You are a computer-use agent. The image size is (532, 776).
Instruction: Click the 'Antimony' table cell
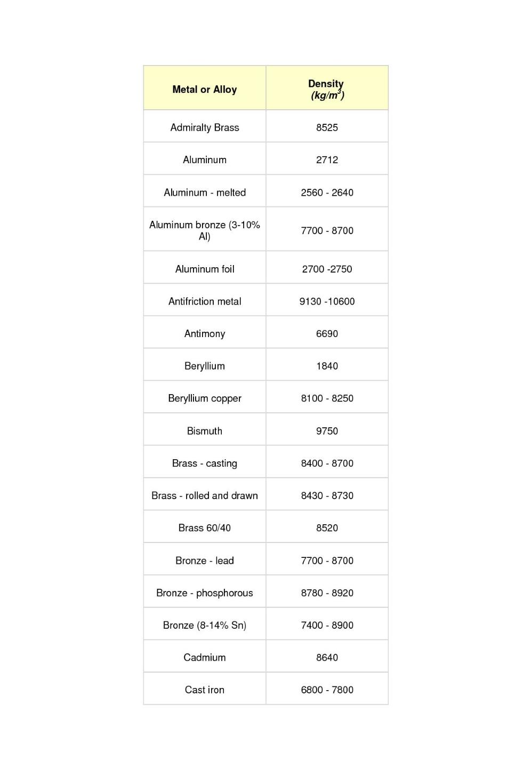[x=205, y=334]
